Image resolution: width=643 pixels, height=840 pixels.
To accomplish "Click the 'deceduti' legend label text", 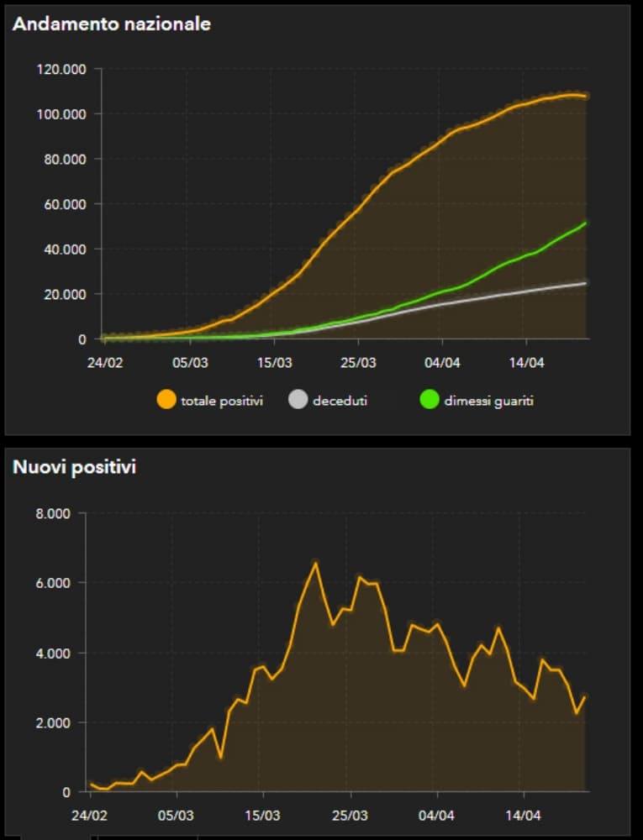I will (340, 402).
